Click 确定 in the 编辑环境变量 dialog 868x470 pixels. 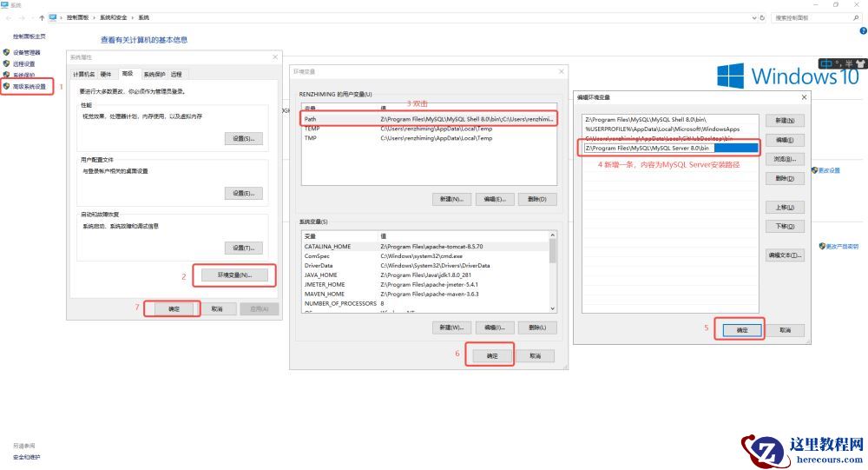[742, 330]
